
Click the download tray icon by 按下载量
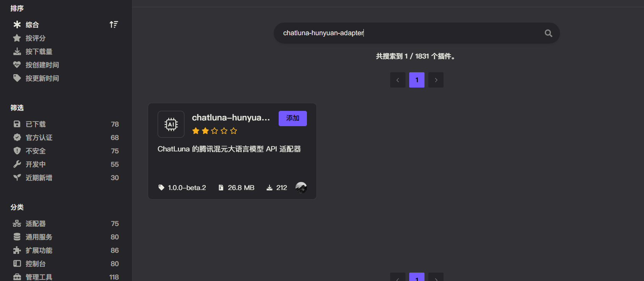[17, 52]
